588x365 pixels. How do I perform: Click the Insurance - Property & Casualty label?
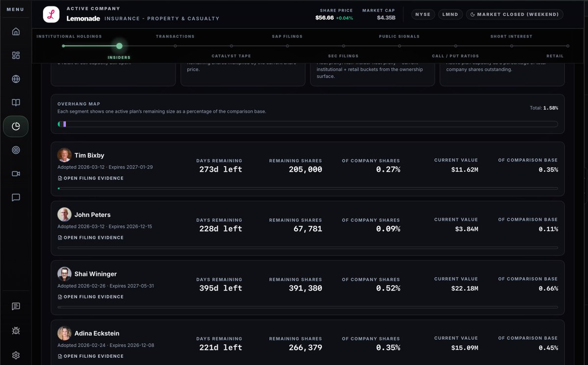(x=162, y=19)
